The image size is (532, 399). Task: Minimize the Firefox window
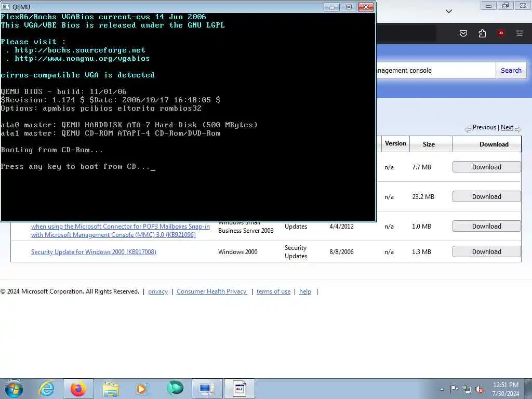(x=488, y=6)
